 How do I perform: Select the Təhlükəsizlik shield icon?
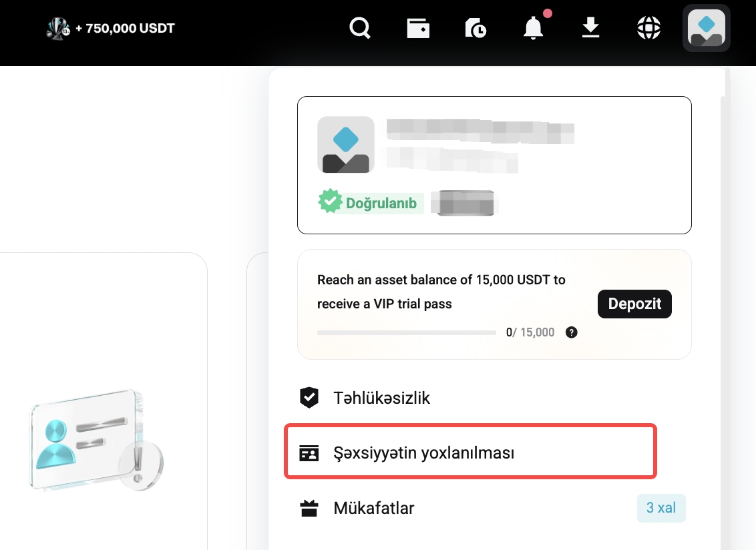click(x=309, y=397)
